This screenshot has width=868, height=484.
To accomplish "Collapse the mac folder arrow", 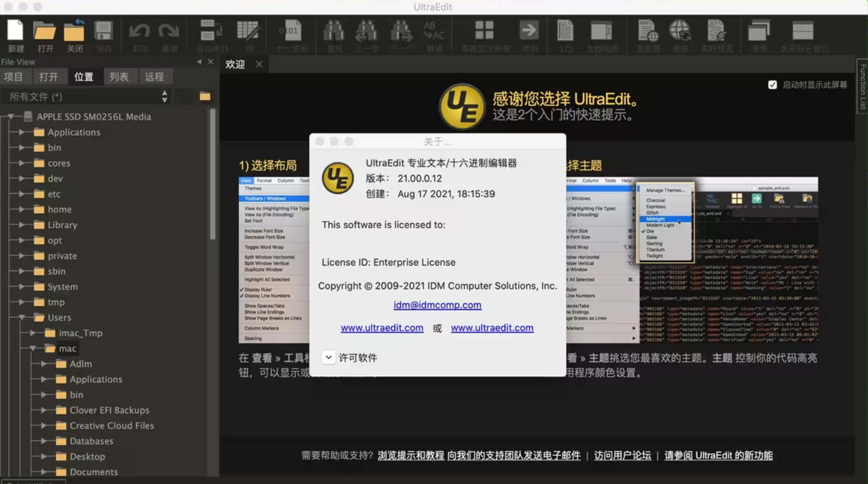I will [x=33, y=349].
